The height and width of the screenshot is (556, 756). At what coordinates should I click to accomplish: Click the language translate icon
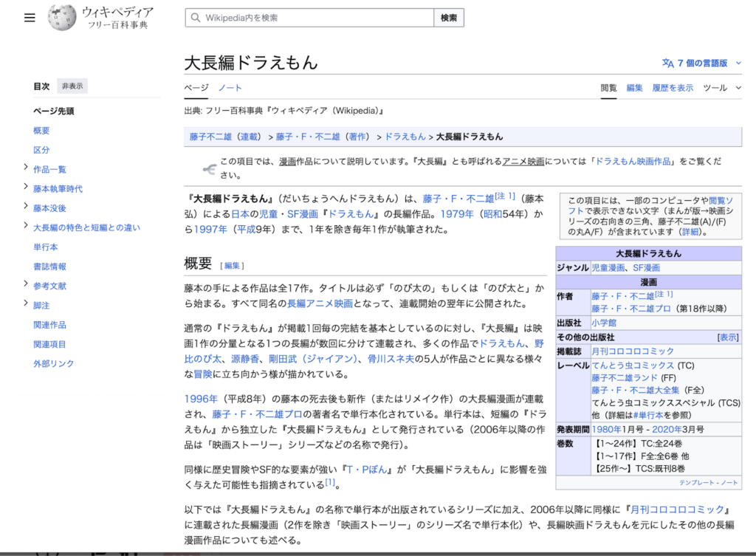(x=667, y=63)
